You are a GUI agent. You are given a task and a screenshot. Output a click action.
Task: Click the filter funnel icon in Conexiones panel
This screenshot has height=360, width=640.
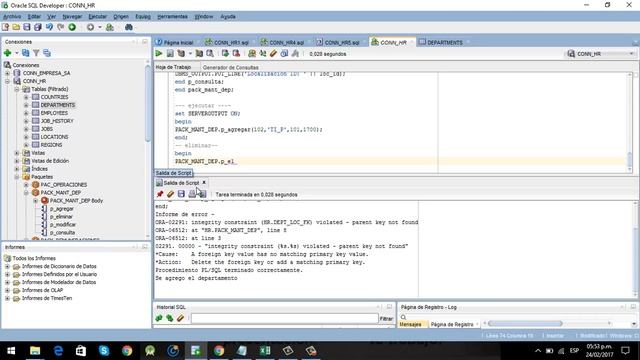pos(36,53)
